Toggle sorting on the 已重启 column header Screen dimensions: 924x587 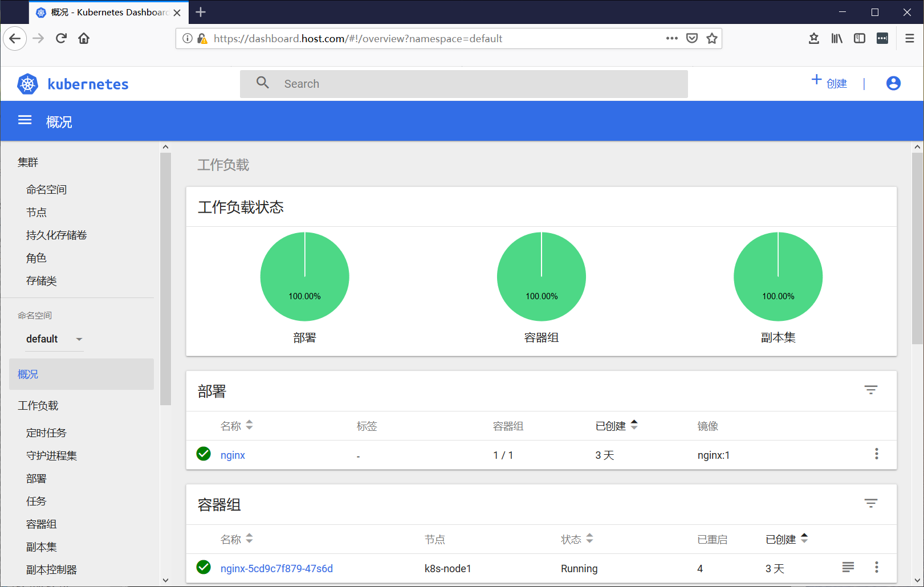(x=712, y=539)
